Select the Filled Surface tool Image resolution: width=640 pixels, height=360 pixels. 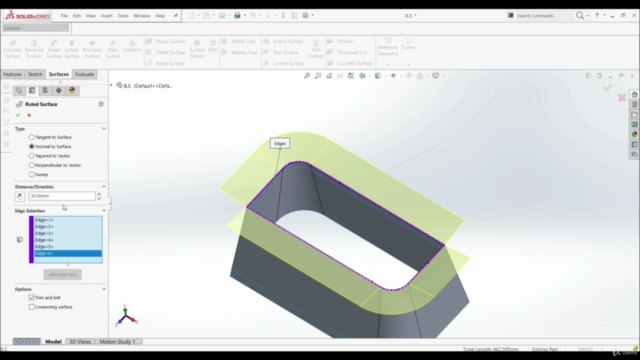113,49
